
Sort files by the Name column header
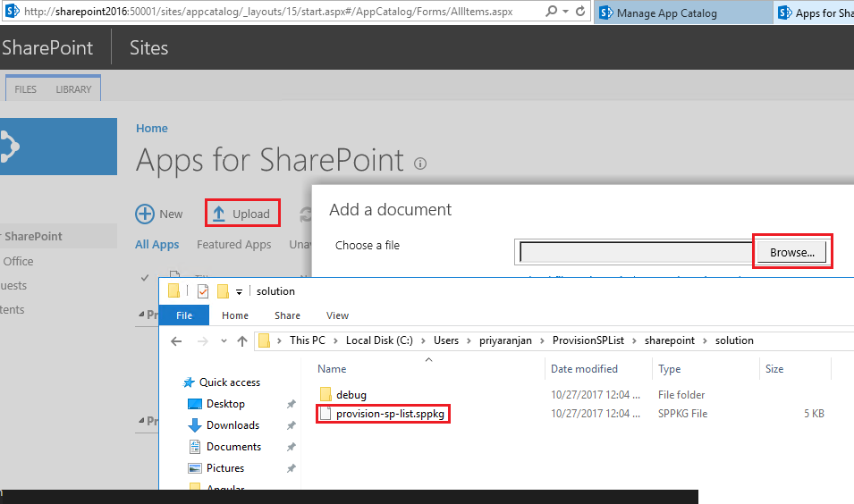click(332, 368)
